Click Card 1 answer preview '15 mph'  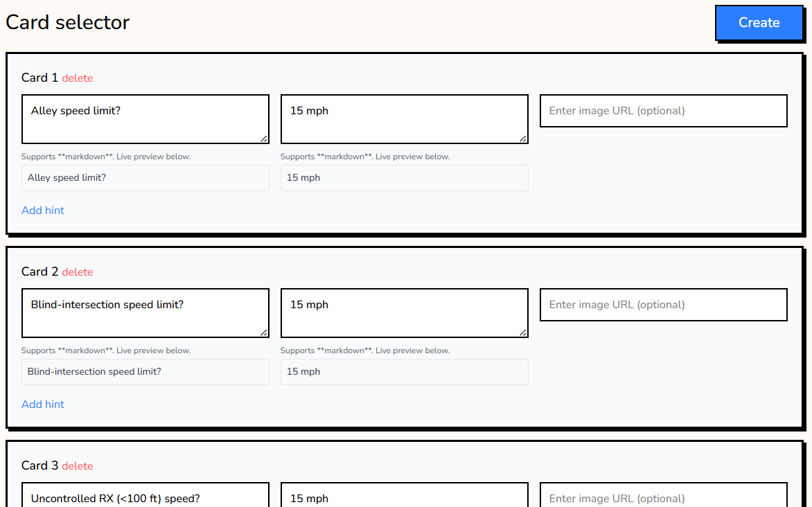tap(303, 177)
